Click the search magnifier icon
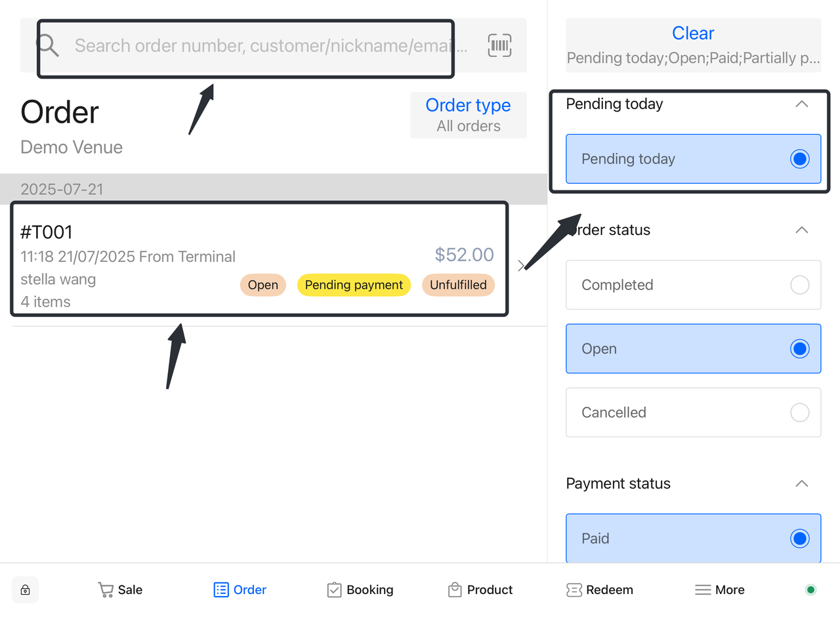The width and height of the screenshot is (840, 617). pyautogui.click(x=47, y=45)
